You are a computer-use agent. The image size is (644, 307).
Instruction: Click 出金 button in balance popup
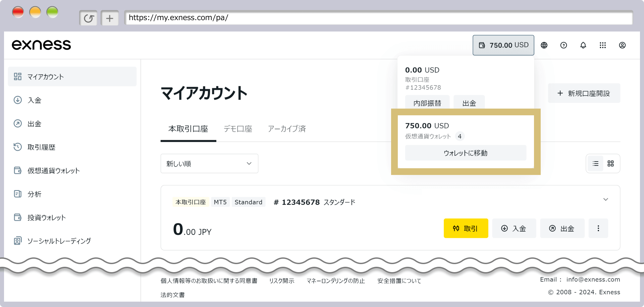tap(469, 102)
